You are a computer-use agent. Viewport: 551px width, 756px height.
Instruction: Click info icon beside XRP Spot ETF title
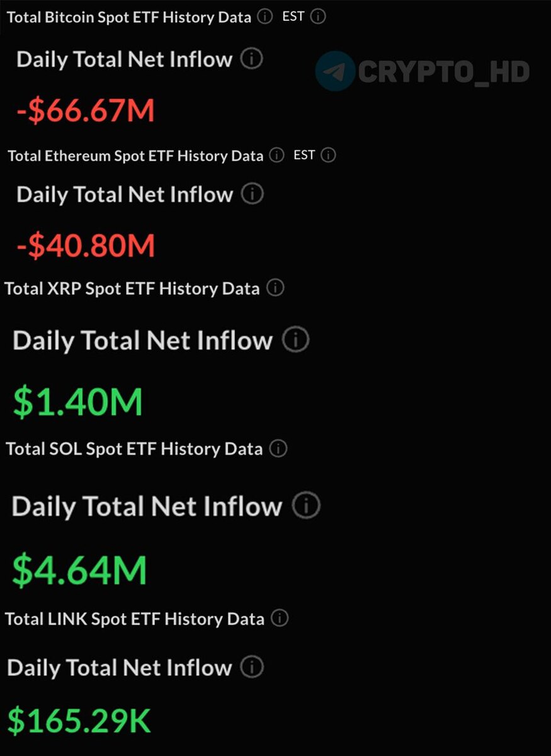click(x=275, y=288)
